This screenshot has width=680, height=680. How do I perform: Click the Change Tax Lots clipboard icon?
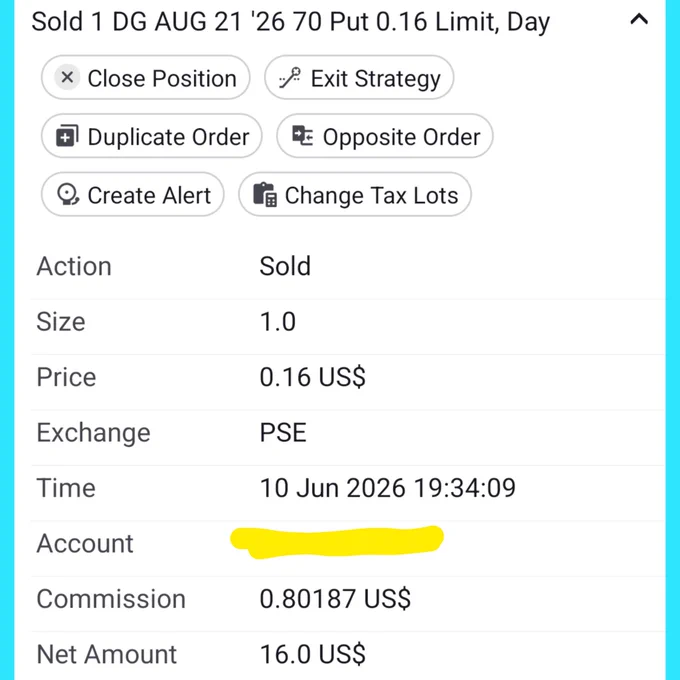tap(265, 195)
